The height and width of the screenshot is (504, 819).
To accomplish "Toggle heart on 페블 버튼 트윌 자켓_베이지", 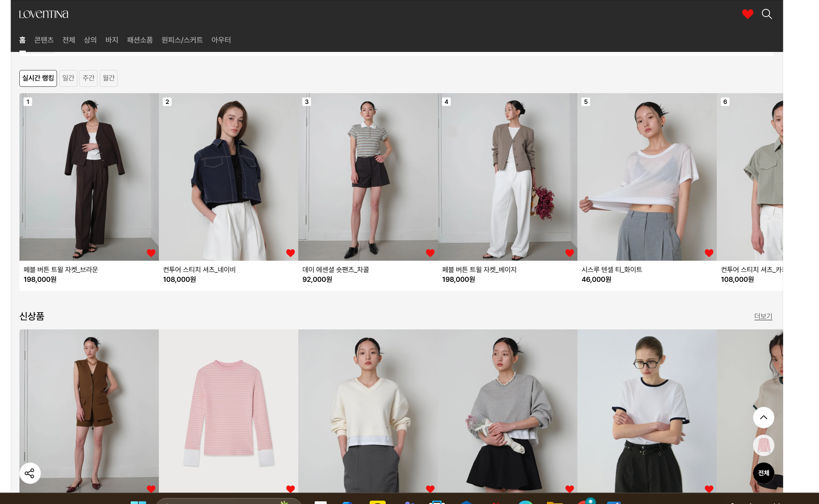I will (x=569, y=253).
